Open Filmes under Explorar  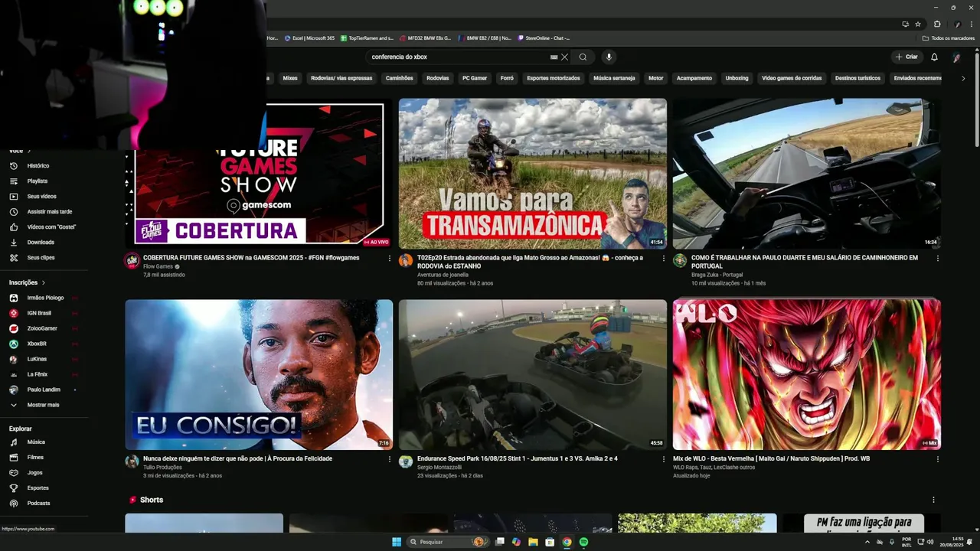tap(35, 457)
